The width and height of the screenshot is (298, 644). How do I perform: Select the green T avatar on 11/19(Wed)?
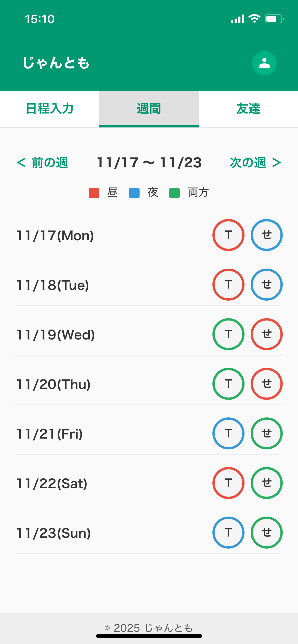tap(228, 334)
